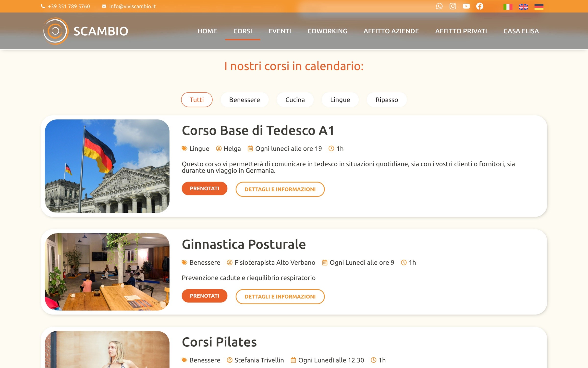Click 'Stefania Trivellin' instructor text
This screenshot has width=588, height=368.
click(259, 360)
